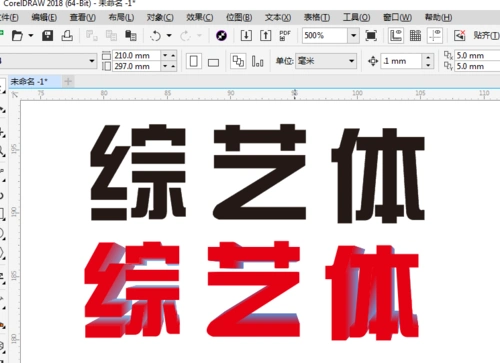Save the document with the floppy icon
Image resolution: width=500 pixels, height=363 pixels.
pyautogui.click(x=48, y=35)
